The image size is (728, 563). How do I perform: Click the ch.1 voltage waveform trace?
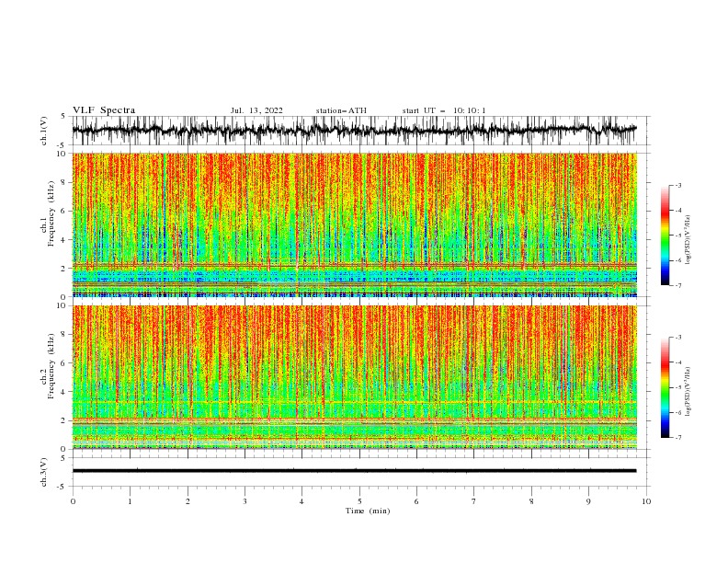[354, 130]
